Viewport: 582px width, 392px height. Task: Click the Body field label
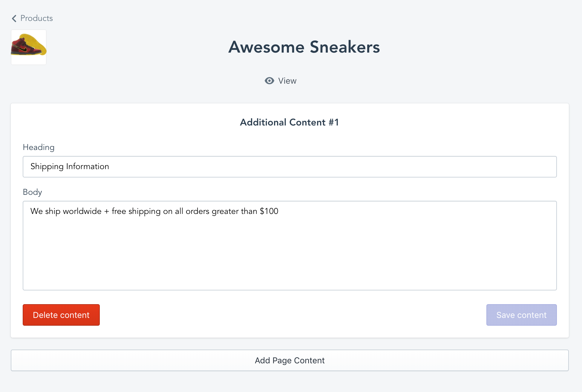tap(32, 192)
